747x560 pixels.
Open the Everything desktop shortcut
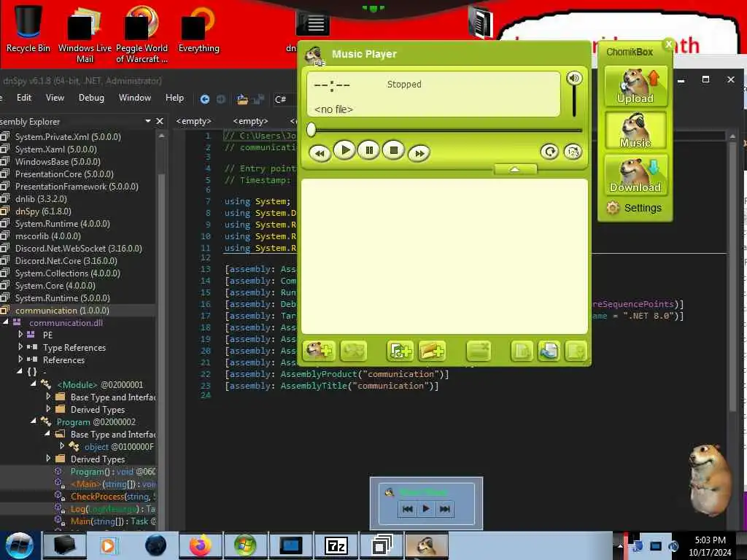[x=198, y=28]
